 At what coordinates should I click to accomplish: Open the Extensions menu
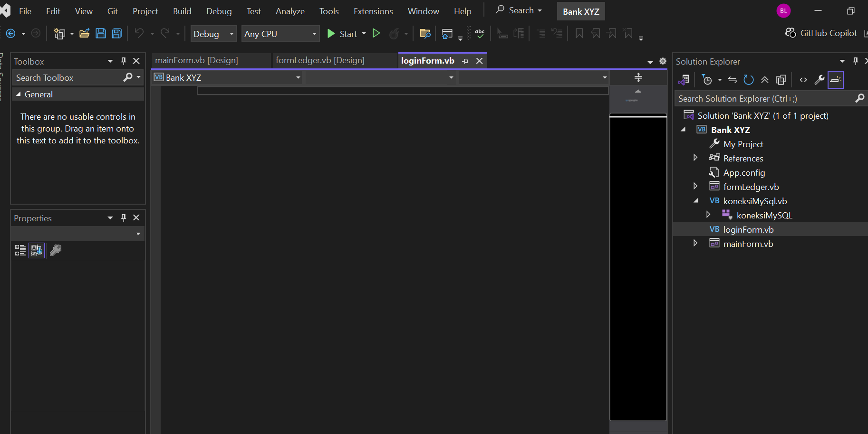tap(373, 11)
